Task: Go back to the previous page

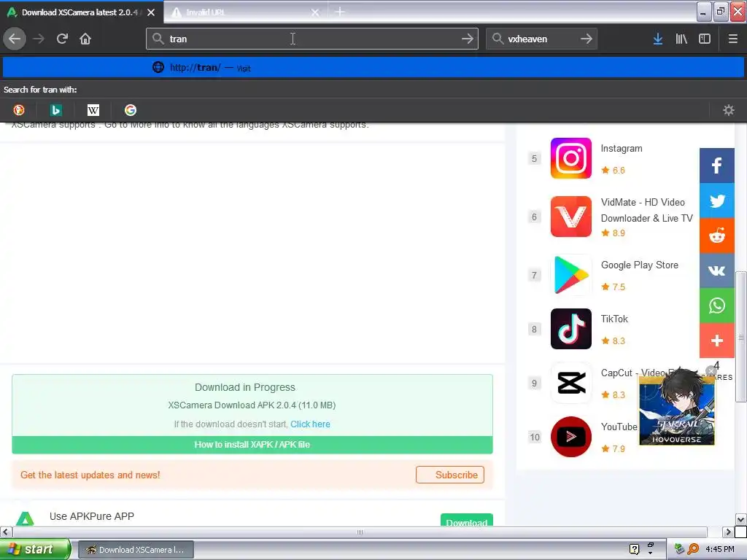Action: pyautogui.click(x=15, y=39)
